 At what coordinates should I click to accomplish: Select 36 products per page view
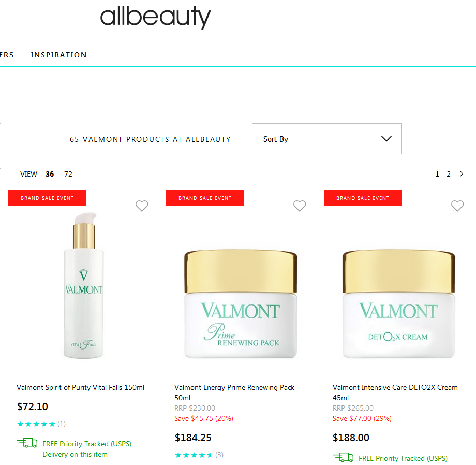point(50,174)
